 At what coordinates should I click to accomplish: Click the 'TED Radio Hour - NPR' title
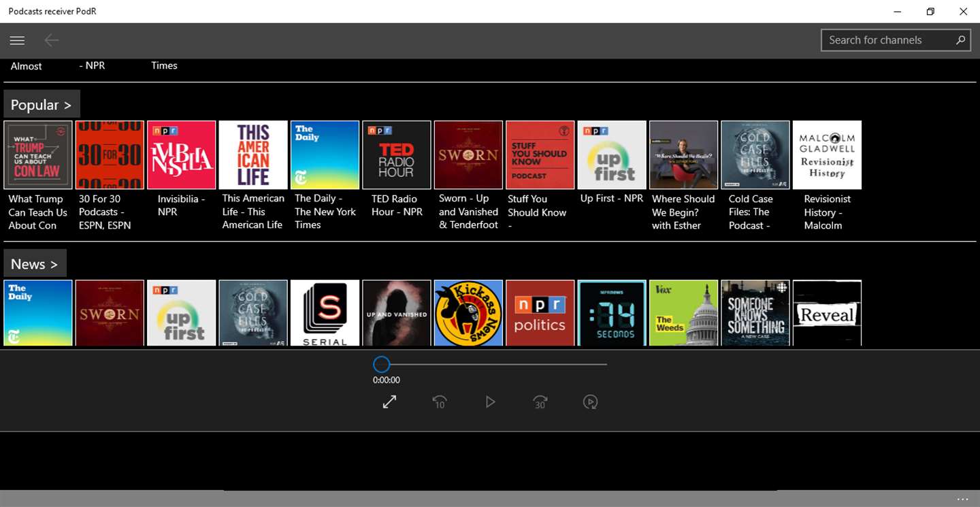point(397,206)
